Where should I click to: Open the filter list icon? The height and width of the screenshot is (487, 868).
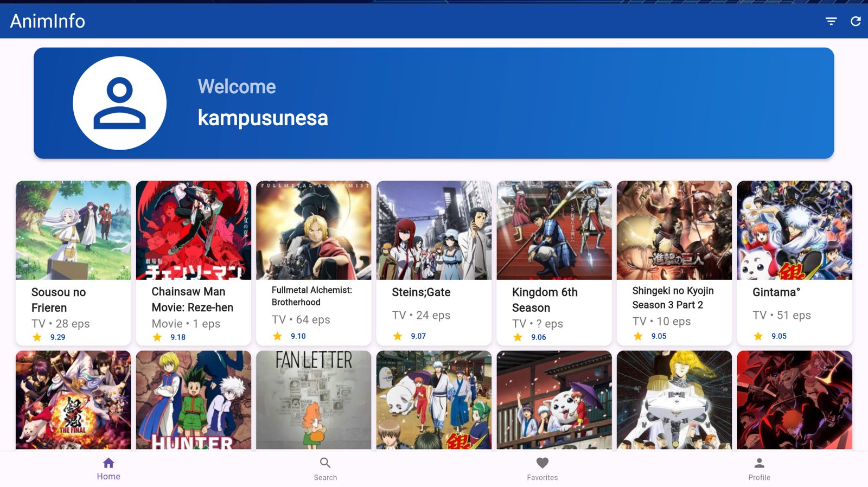pyautogui.click(x=831, y=21)
